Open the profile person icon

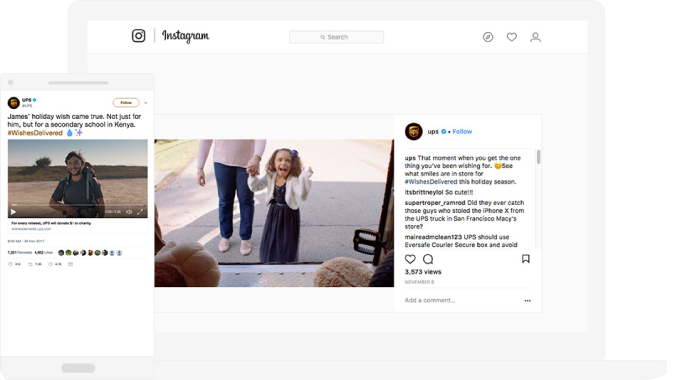tap(536, 37)
